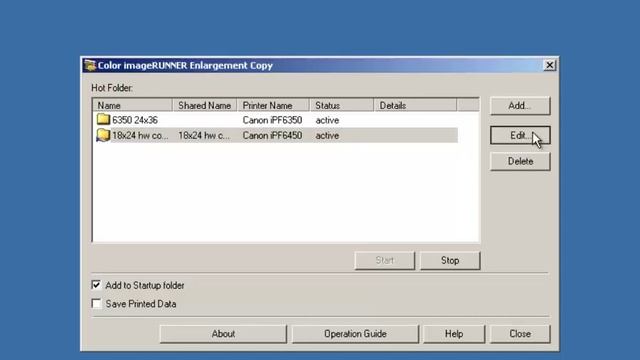Edit the selected hot folder

point(520,136)
